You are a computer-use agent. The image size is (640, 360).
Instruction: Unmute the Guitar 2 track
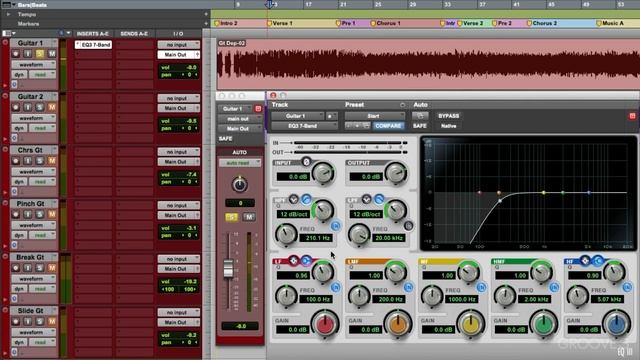coord(52,107)
